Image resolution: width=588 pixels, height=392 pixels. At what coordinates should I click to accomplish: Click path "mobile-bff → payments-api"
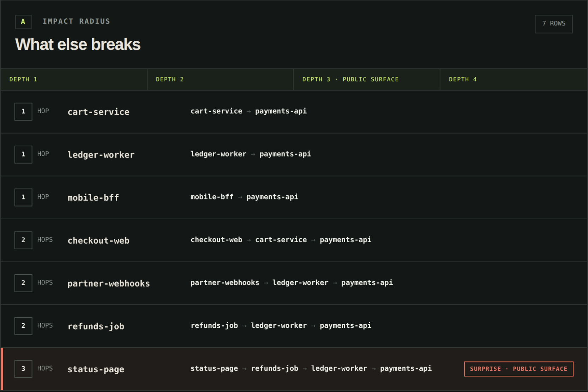(244, 197)
